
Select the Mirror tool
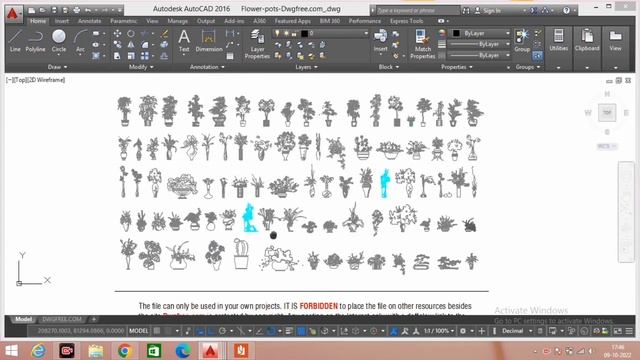pos(131,44)
